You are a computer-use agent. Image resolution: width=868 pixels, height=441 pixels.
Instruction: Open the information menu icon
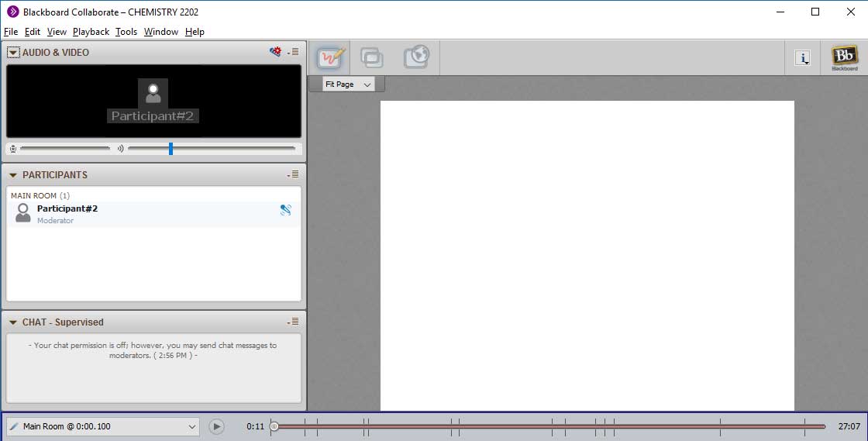coord(803,57)
